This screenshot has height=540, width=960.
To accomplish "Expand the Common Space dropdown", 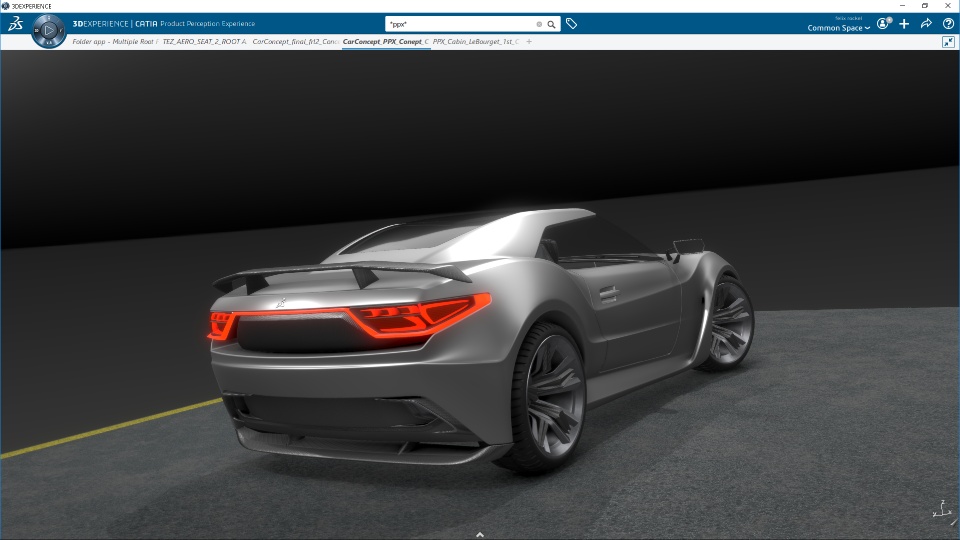I will click(838, 28).
